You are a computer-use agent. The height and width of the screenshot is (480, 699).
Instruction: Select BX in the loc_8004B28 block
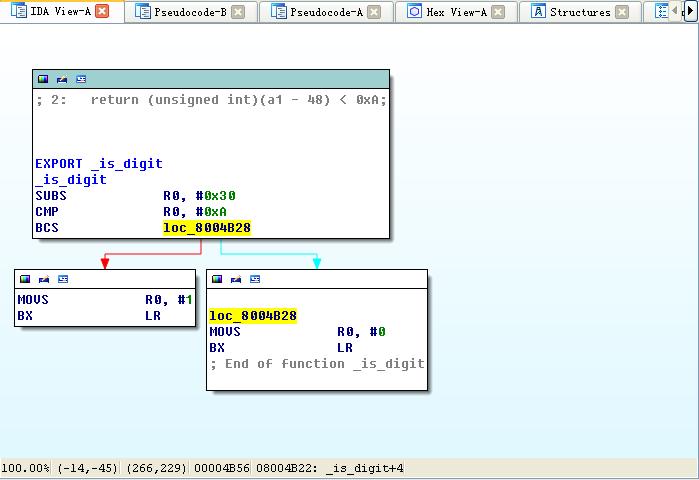(217, 348)
